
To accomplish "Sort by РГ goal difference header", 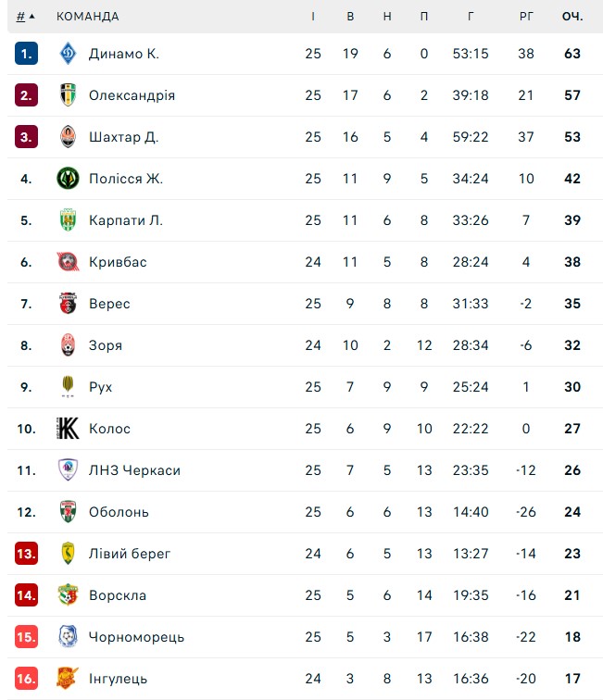I will tap(526, 17).
